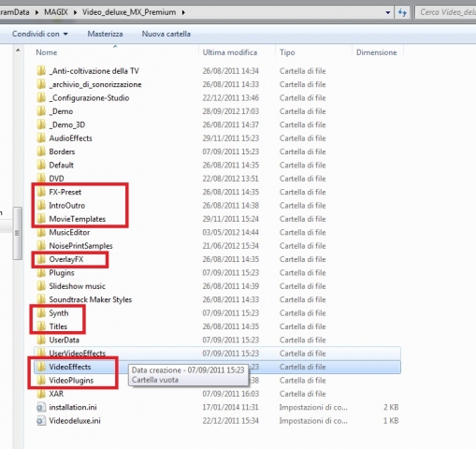The width and height of the screenshot is (476, 449).
Task: Click the Video_deluxe_MX_Premium breadcrumb
Action: tap(129, 12)
